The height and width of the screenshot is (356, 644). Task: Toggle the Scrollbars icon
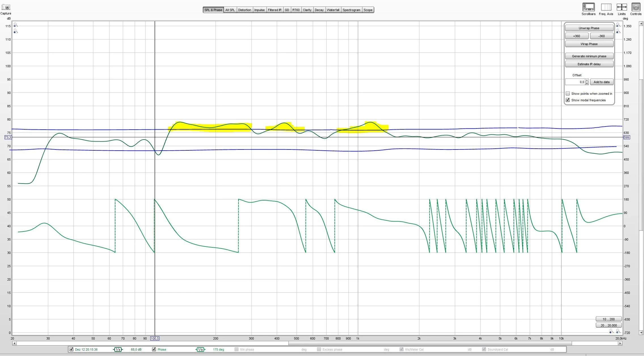[x=588, y=7]
